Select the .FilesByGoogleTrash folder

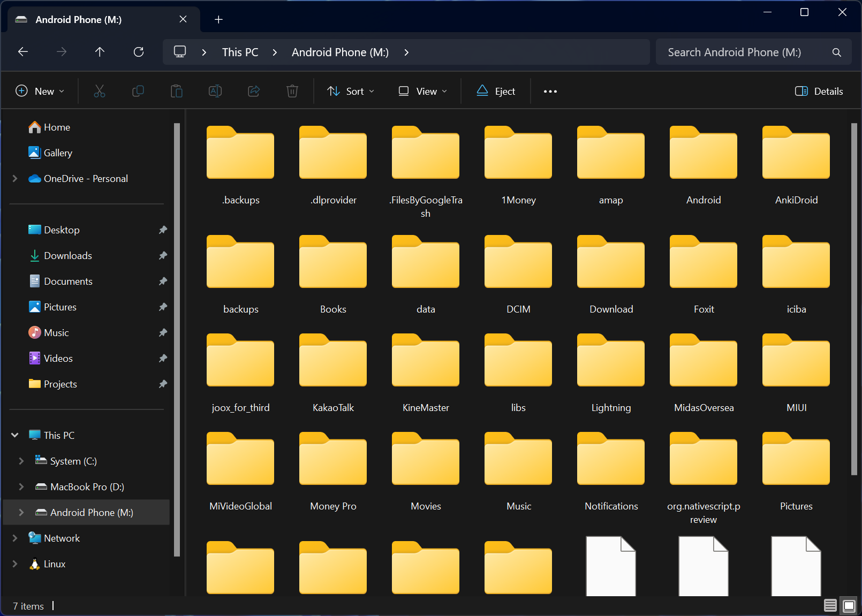click(426, 171)
